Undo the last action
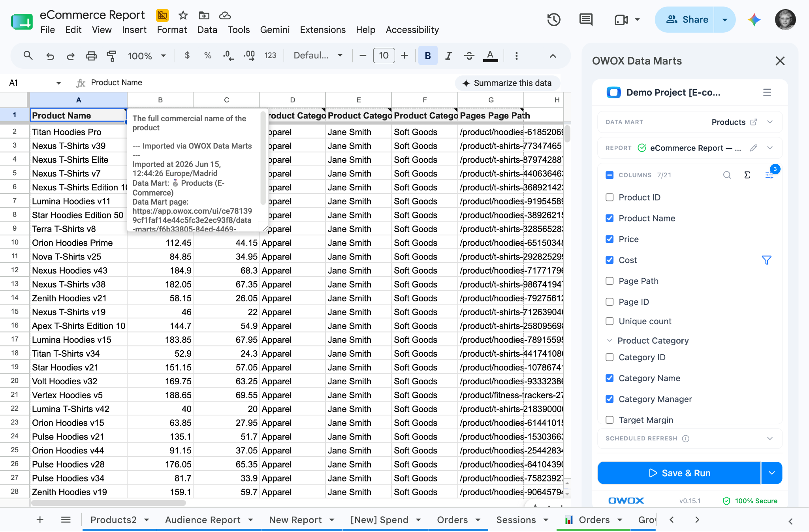The height and width of the screenshot is (532, 809). pyautogui.click(x=50, y=56)
